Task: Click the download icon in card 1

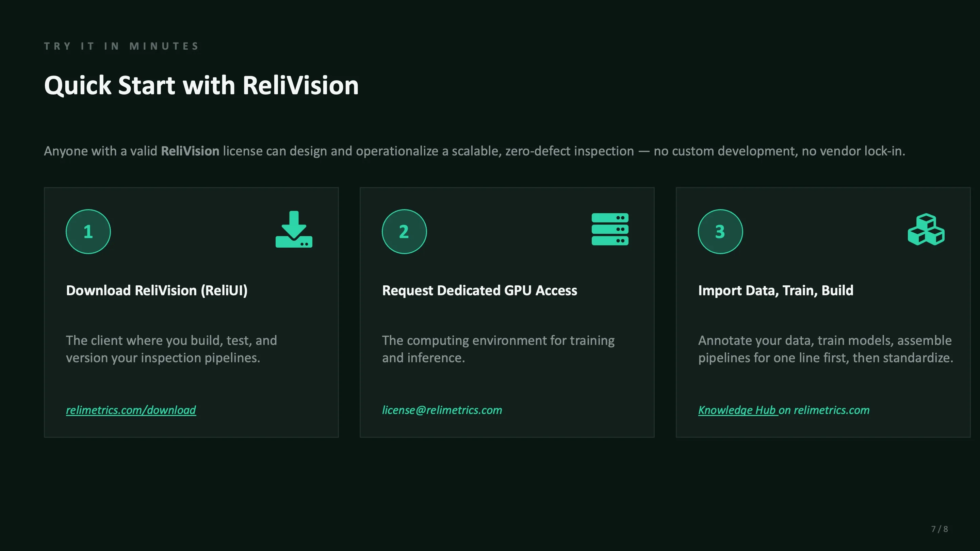Action: tap(294, 229)
